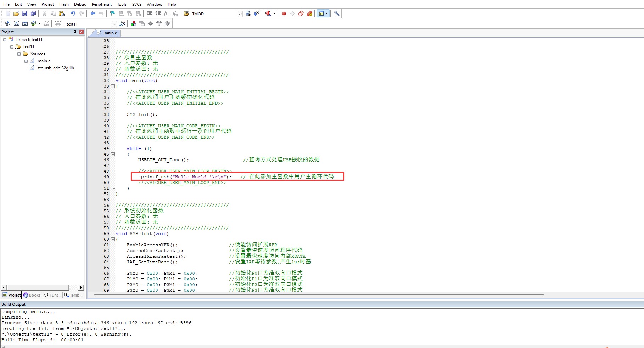Click the Undo arrow in toolbar
644x348 pixels.
coord(73,13)
